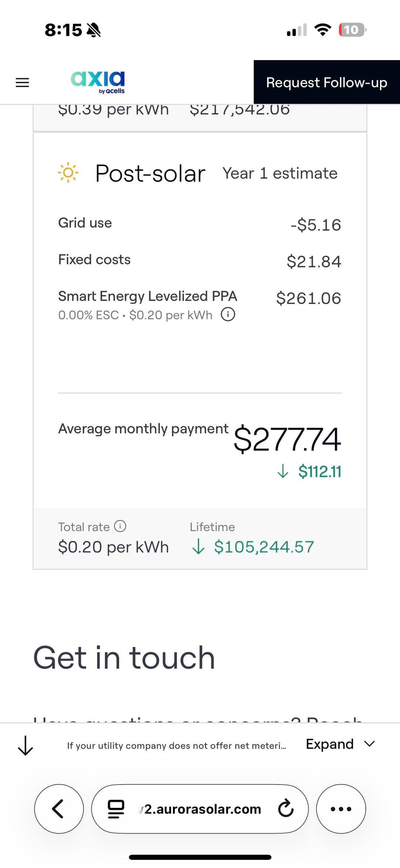400x868 pixels.
Task: Open the browser three-dot menu
Action: pyautogui.click(x=341, y=809)
